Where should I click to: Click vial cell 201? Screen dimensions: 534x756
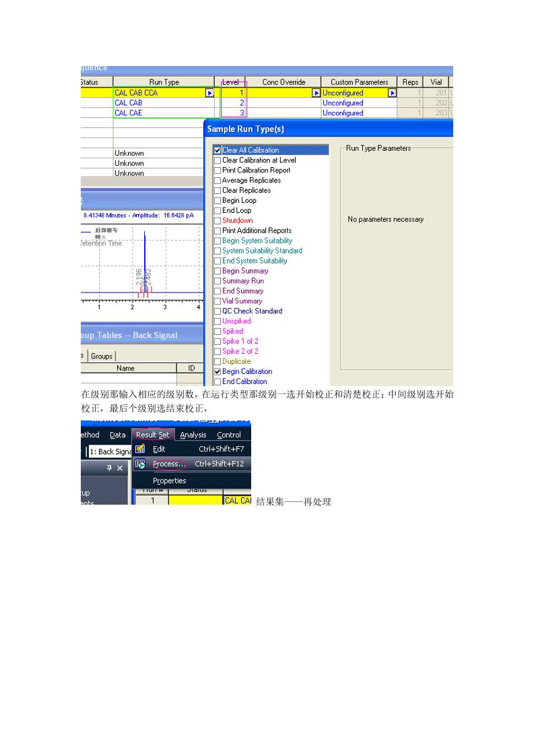coord(436,93)
